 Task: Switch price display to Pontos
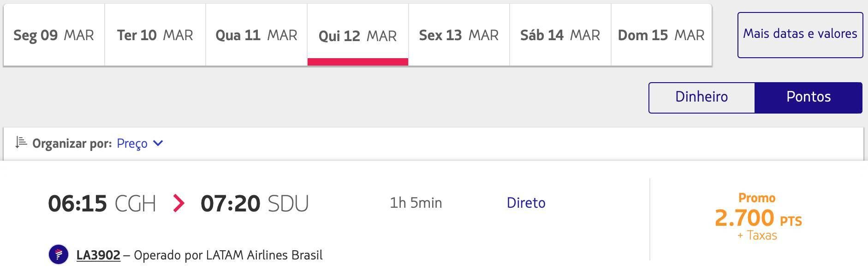[809, 97]
